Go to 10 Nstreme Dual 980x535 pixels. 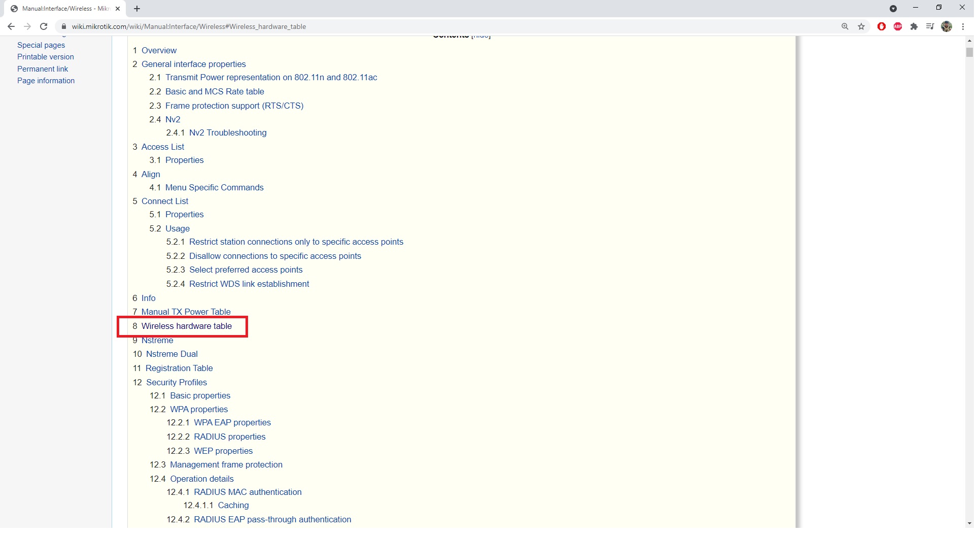173,354
